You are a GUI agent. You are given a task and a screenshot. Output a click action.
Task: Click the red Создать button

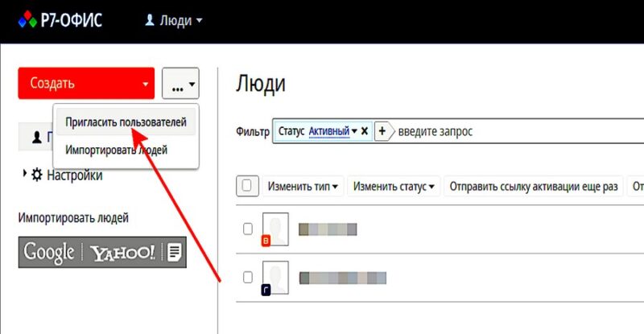point(85,83)
